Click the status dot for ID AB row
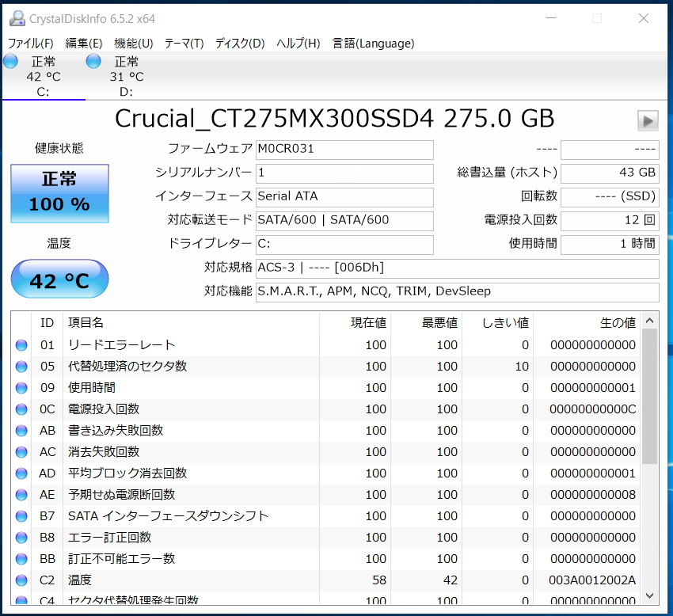 point(21,431)
